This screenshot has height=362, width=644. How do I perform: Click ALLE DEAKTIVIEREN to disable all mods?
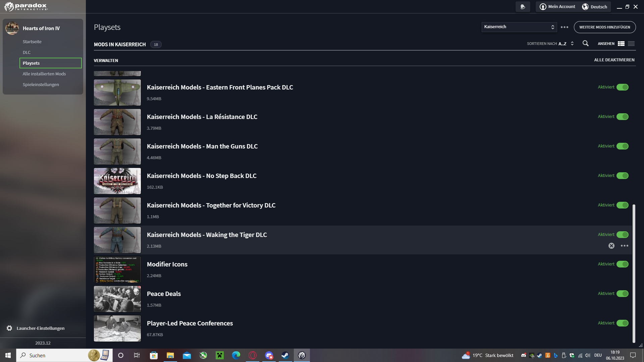(x=614, y=60)
